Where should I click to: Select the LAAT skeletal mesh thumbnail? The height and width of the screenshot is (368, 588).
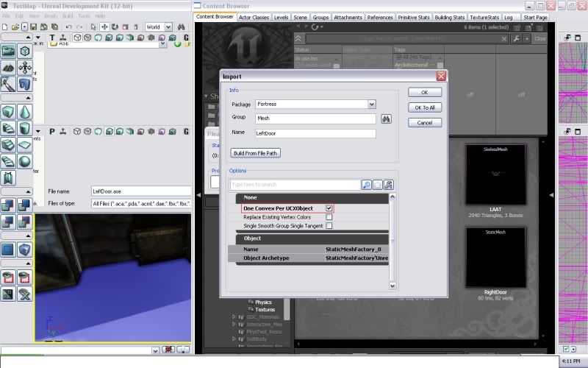pyautogui.click(x=495, y=174)
